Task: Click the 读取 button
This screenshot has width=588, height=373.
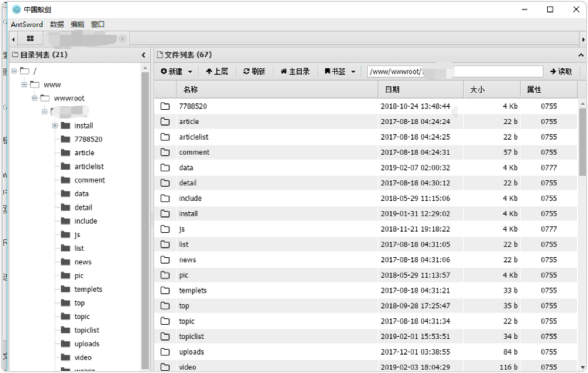Action: click(561, 71)
